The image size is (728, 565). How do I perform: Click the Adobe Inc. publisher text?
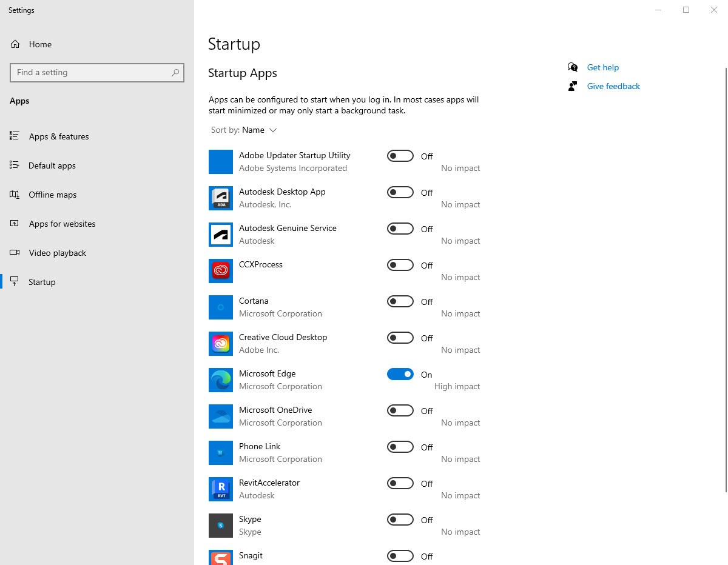pos(259,350)
